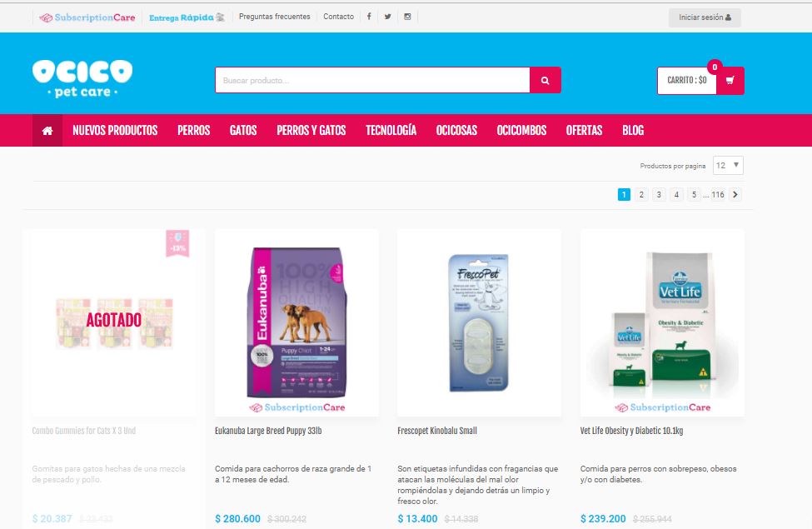
Task: Click into the Buscar producto search field
Action: click(372, 80)
